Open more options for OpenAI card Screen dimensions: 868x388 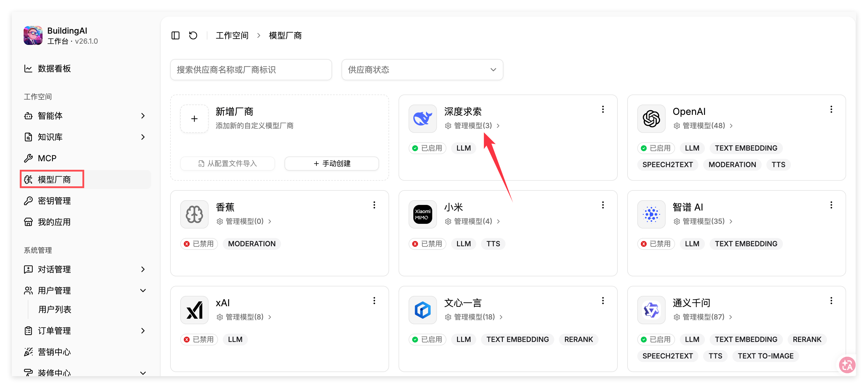(x=831, y=110)
